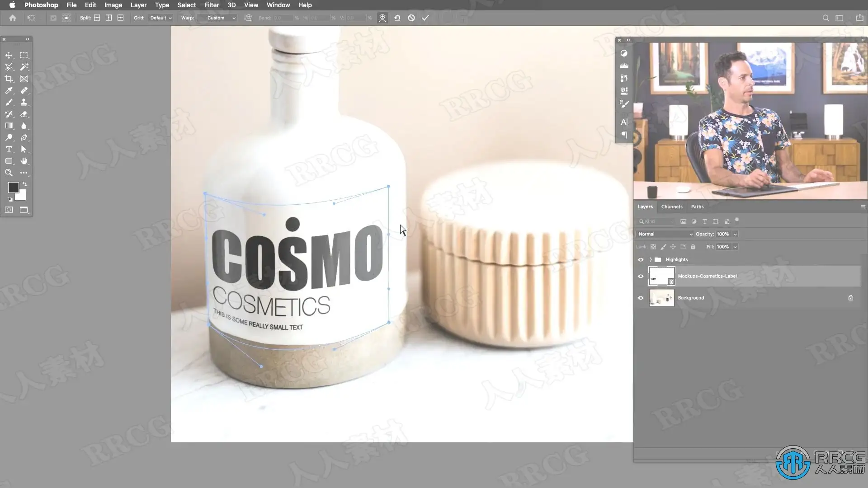
Task: Cancel the transform using the cancel icon
Action: tap(411, 18)
